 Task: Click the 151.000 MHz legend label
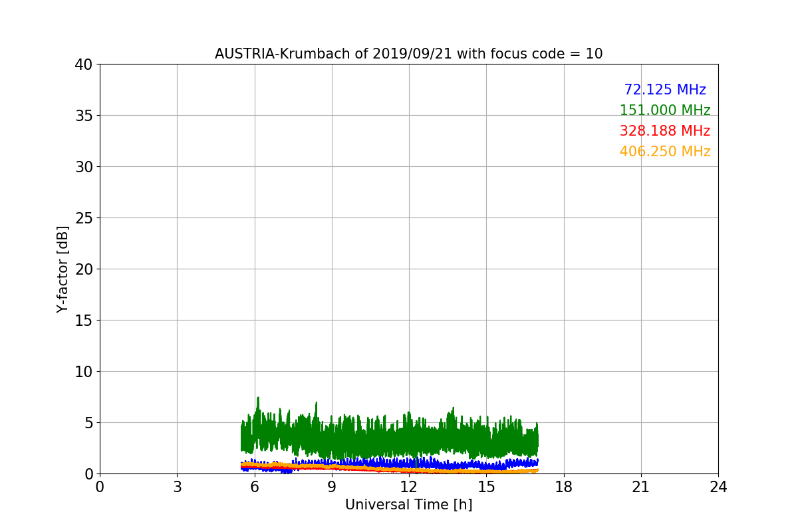click(665, 110)
